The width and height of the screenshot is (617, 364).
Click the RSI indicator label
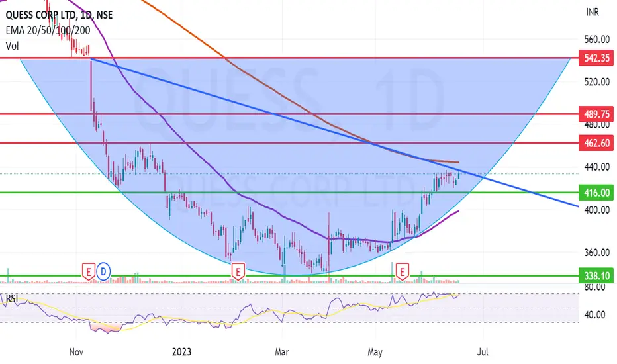(x=12, y=298)
